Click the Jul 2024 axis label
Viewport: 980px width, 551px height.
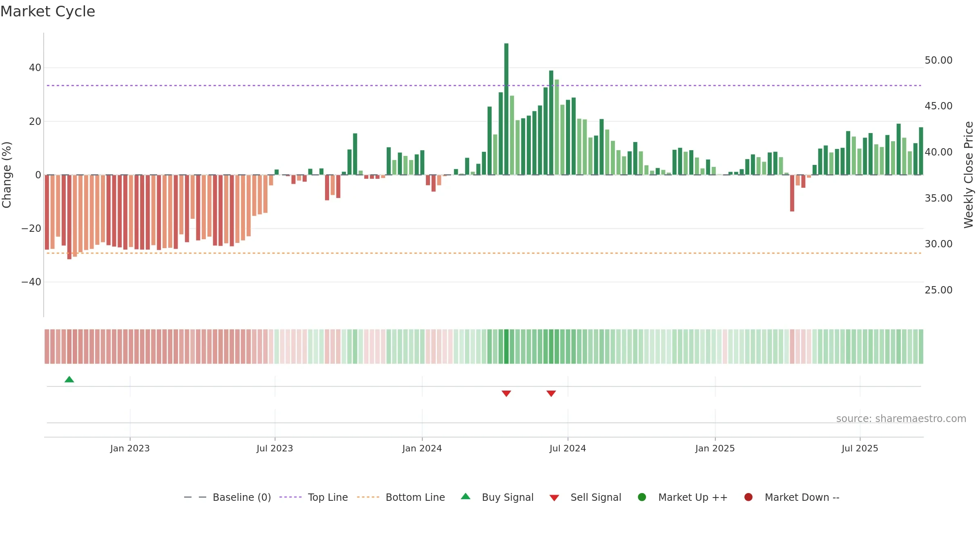(x=568, y=448)
